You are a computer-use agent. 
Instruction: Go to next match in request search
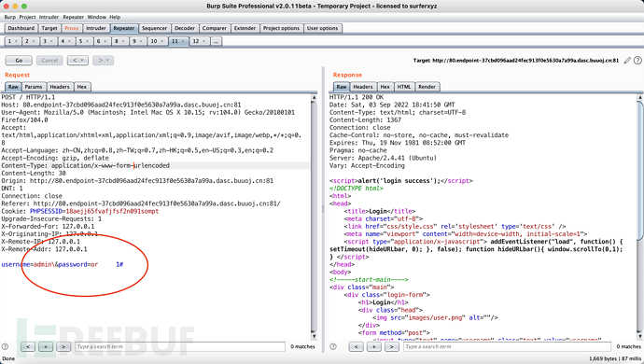(63, 347)
